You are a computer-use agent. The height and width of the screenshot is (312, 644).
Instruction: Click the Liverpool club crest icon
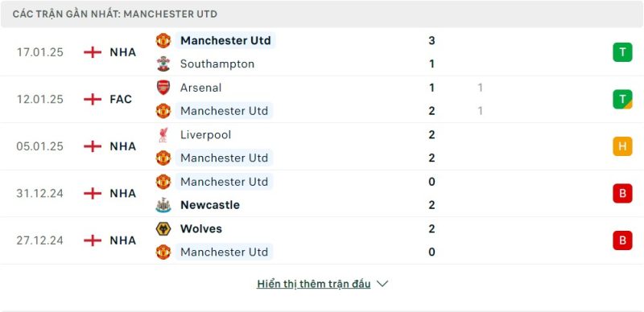[163, 134]
